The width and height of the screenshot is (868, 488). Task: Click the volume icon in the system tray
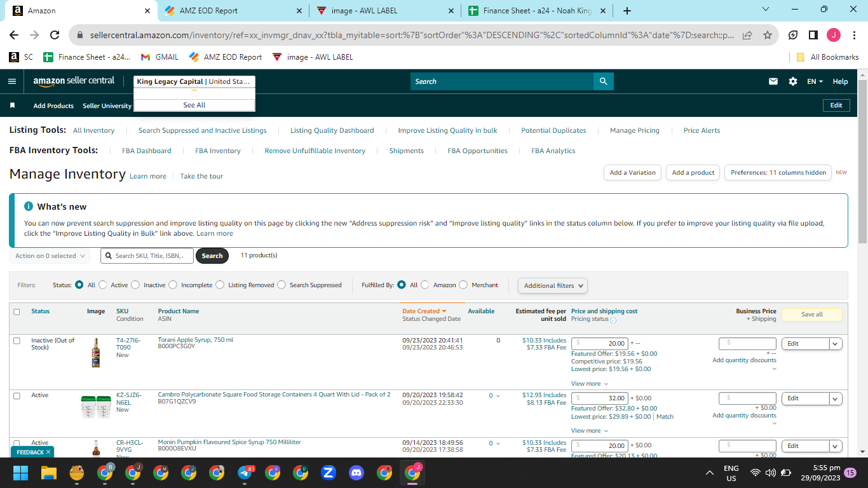click(x=770, y=473)
